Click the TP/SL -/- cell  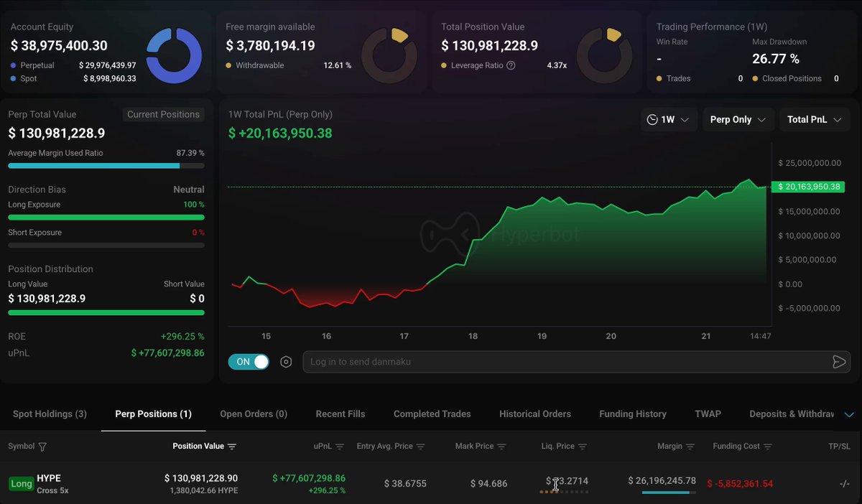(x=845, y=484)
